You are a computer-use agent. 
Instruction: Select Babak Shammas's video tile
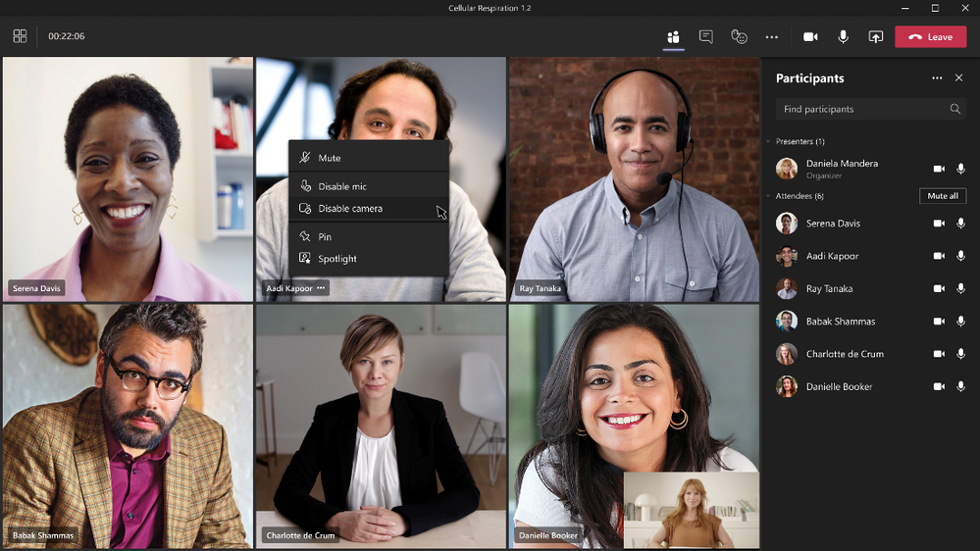(129, 426)
